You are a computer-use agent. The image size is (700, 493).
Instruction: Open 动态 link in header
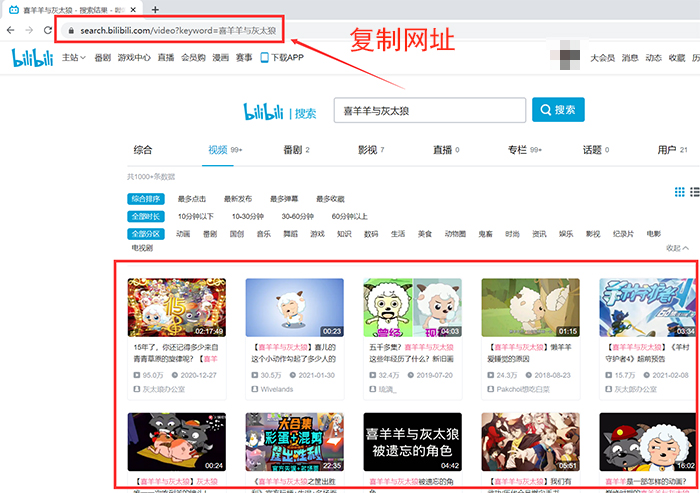pyautogui.click(x=653, y=58)
